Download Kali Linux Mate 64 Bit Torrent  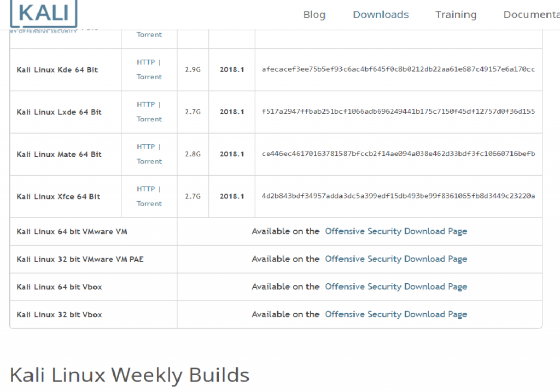pyautogui.click(x=149, y=161)
